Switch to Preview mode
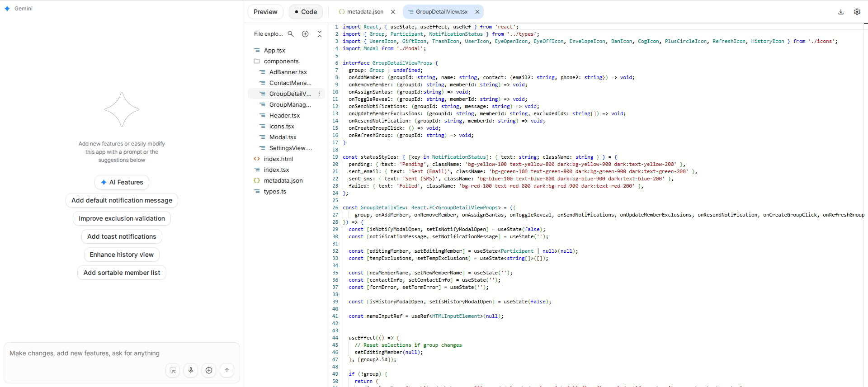This screenshot has width=868, height=387. 265,12
